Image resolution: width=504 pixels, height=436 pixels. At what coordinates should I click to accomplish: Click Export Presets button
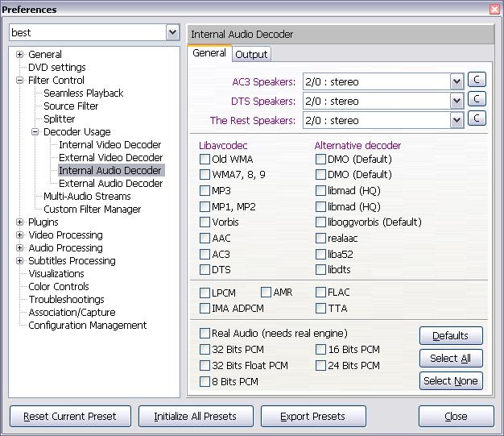tap(313, 417)
